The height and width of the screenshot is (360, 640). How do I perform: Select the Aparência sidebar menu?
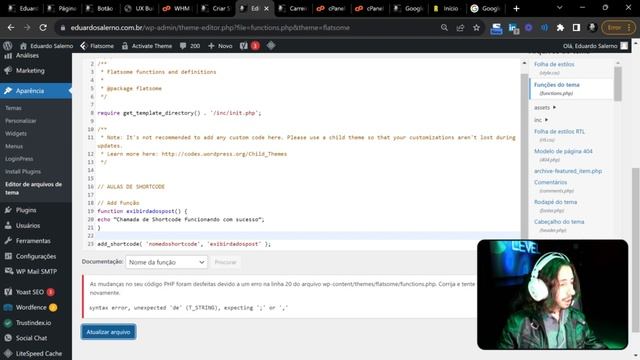[36, 91]
